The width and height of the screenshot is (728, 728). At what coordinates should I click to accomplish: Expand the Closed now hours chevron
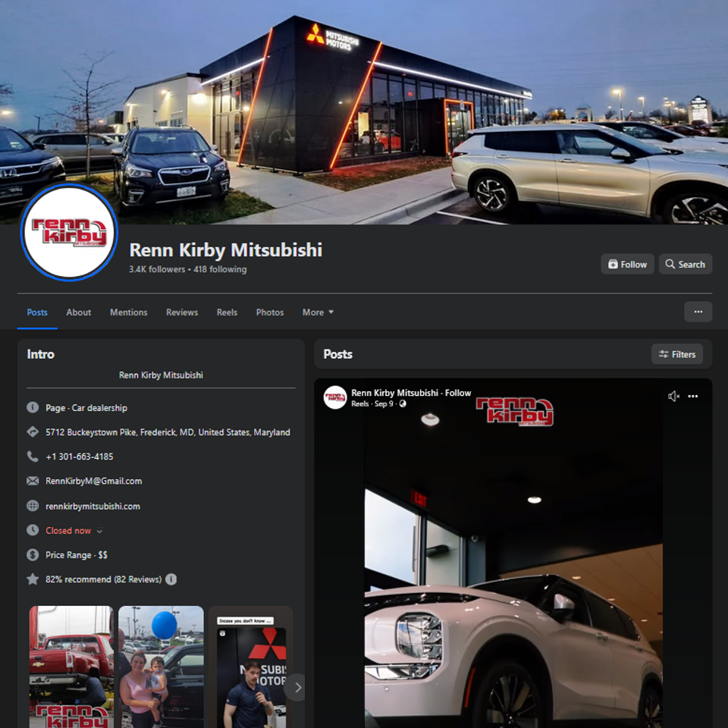(99, 531)
